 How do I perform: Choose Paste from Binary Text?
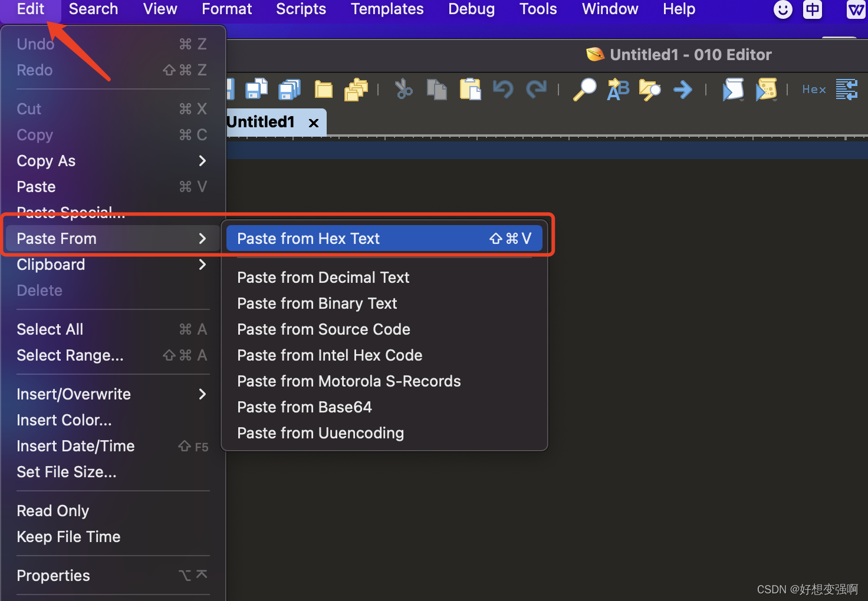[x=384, y=303]
